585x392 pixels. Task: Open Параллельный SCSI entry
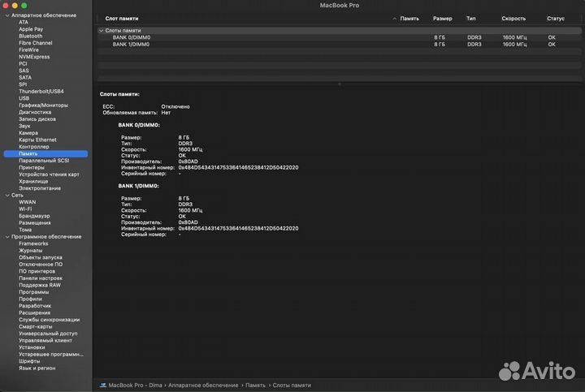44,161
